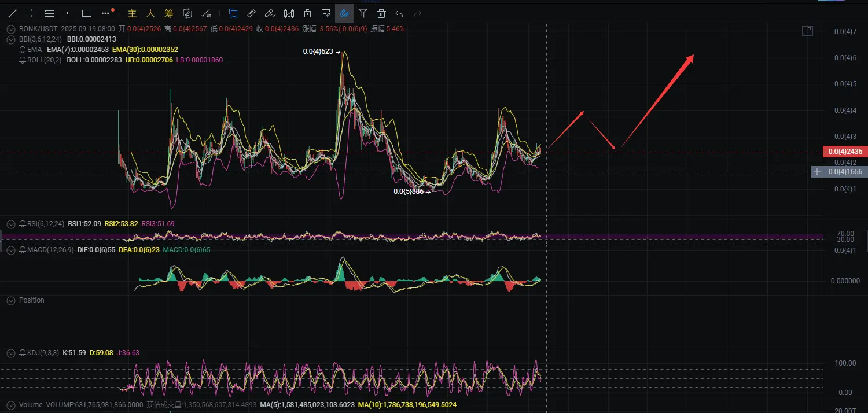Select the trend line drawing tool
Screen dimensions: 868x413
tap(13, 13)
